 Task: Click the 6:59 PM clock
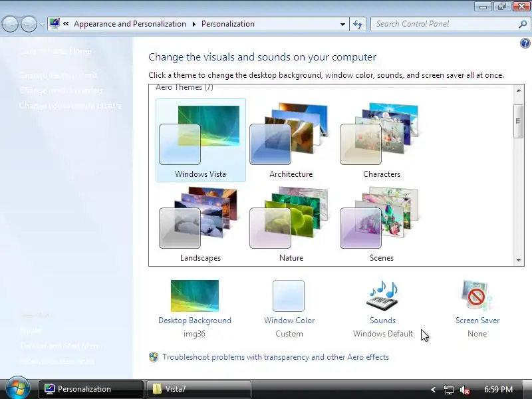coord(498,389)
